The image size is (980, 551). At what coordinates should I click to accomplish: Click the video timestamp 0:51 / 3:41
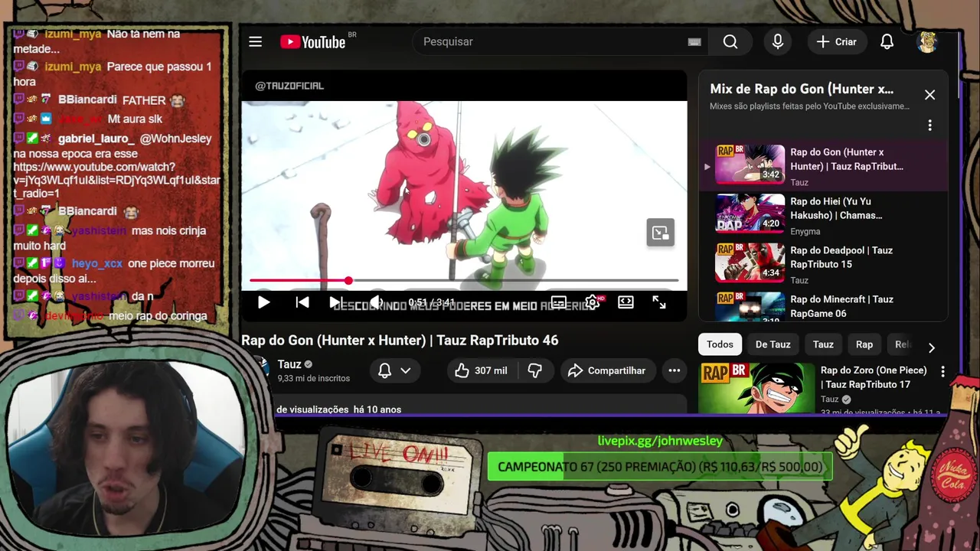tap(432, 302)
